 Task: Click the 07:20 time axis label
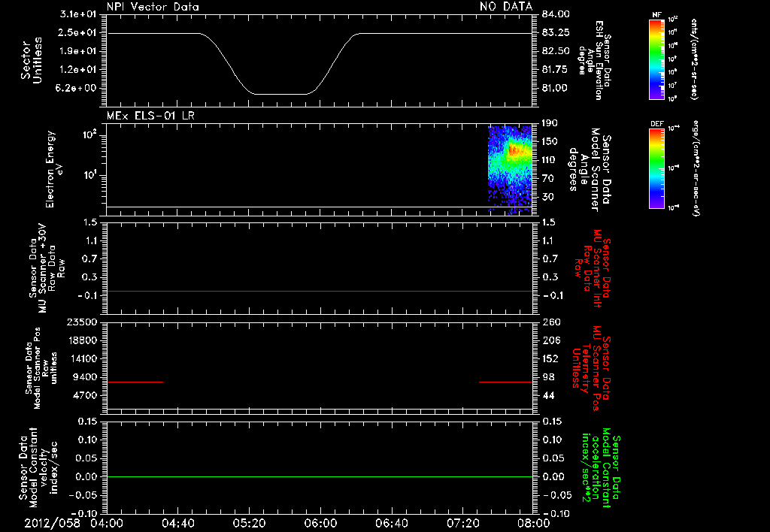click(x=463, y=523)
